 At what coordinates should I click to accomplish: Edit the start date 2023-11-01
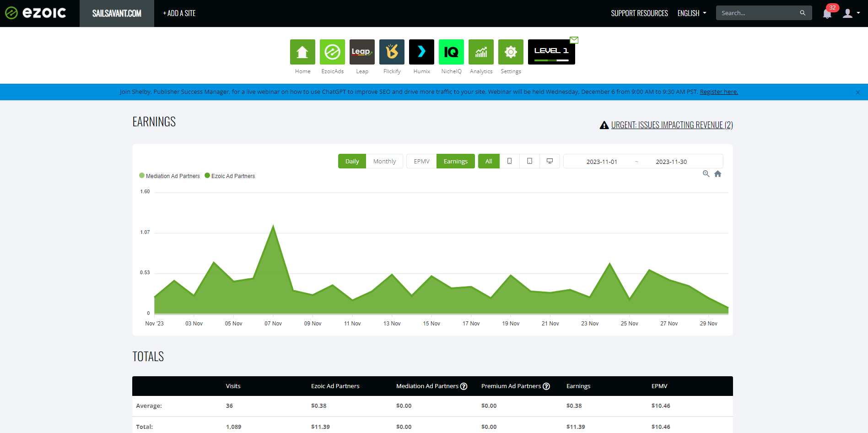(602, 162)
